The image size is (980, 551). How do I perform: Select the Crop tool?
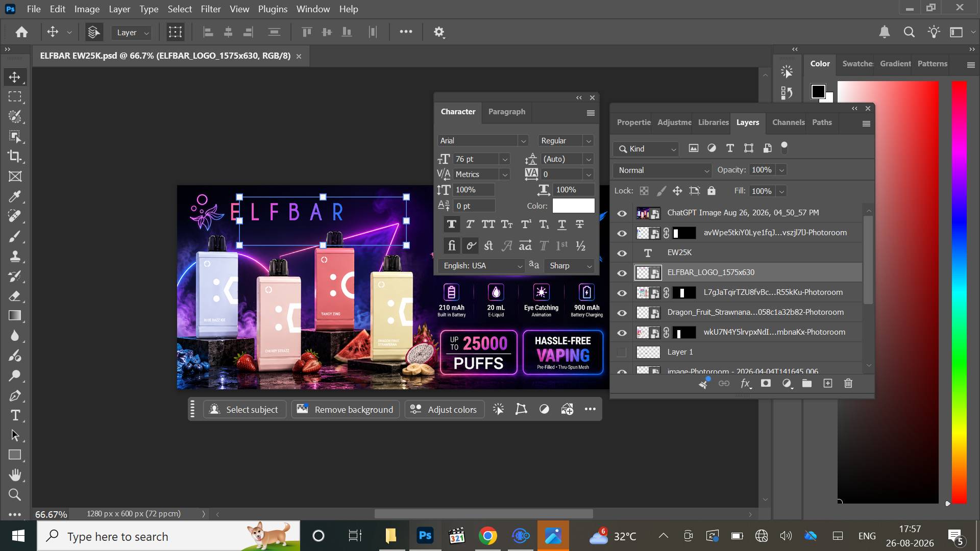15,156
